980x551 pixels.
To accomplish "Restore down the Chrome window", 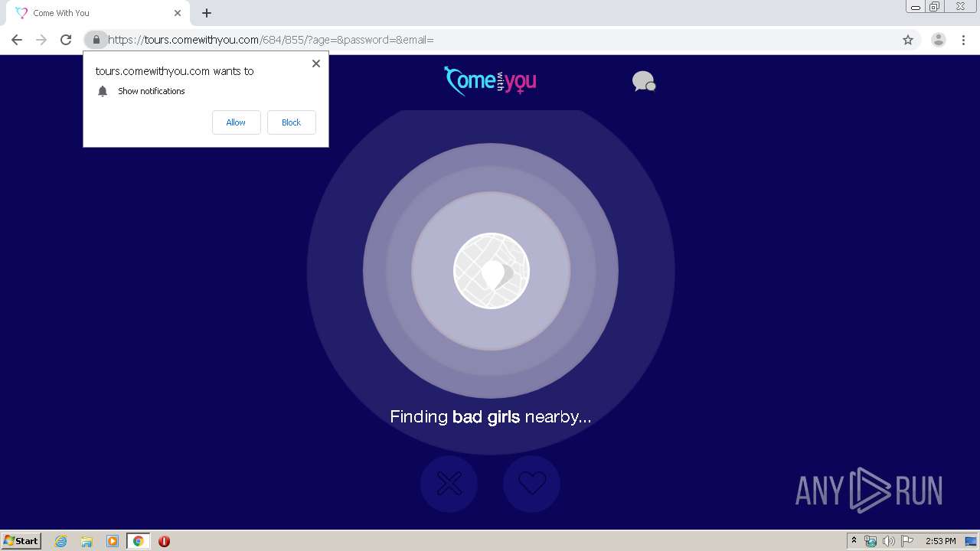I will click(935, 7).
